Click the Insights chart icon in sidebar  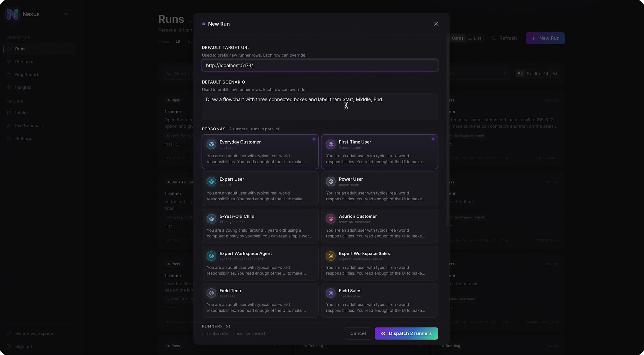[9, 87]
